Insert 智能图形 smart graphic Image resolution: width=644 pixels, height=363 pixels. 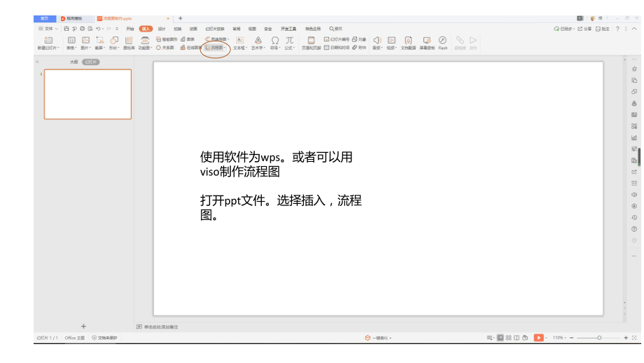[x=167, y=39]
